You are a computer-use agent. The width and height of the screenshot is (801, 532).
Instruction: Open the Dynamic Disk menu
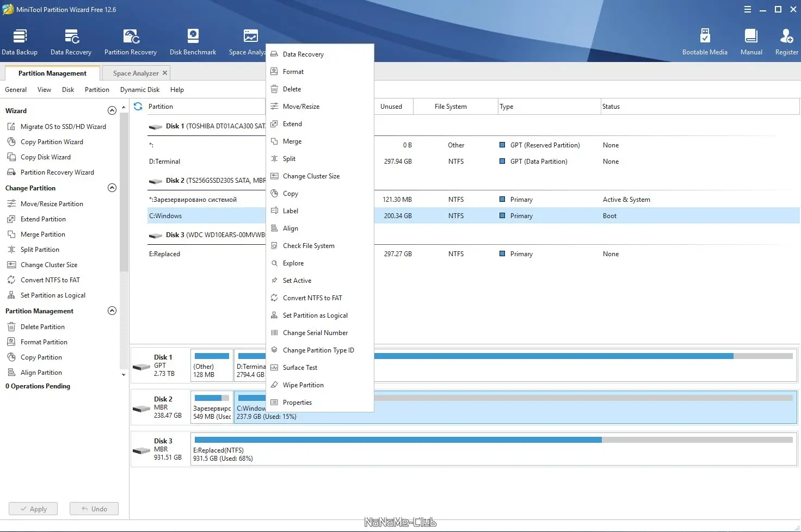click(x=140, y=90)
